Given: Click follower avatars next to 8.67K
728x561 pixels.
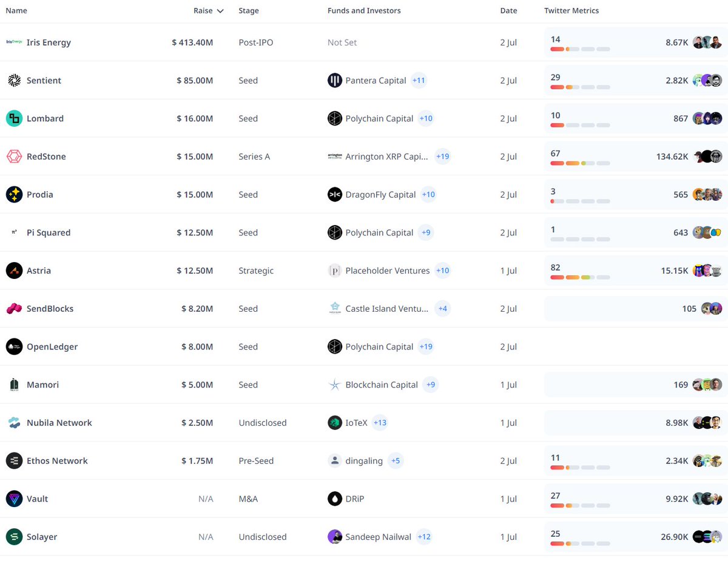Looking at the screenshot, I should [707, 42].
